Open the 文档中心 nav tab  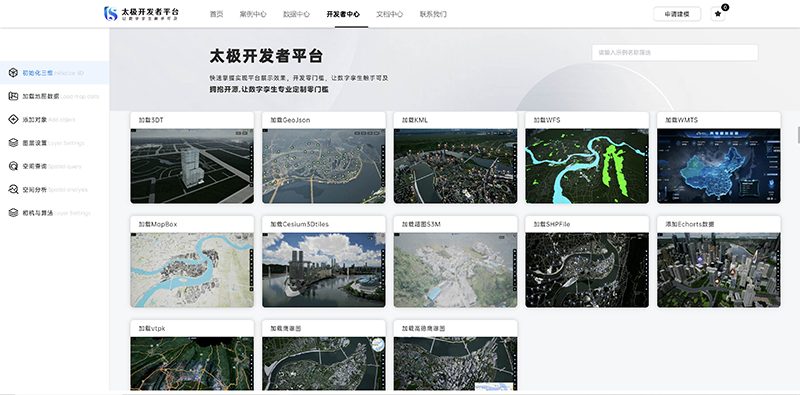tap(390, 14)
